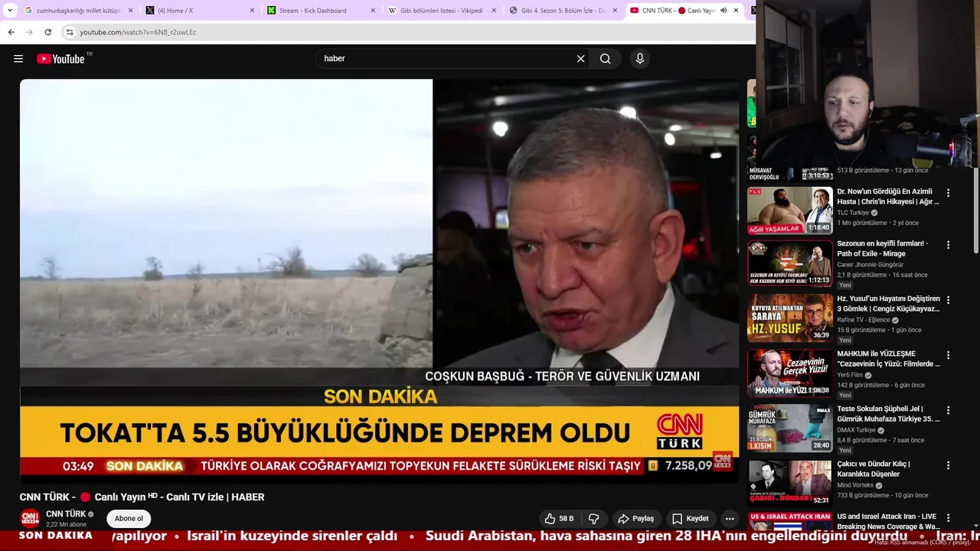Open CNN TÜRK channel avatar
Screen dimensions: 980x551
[30, 519]
